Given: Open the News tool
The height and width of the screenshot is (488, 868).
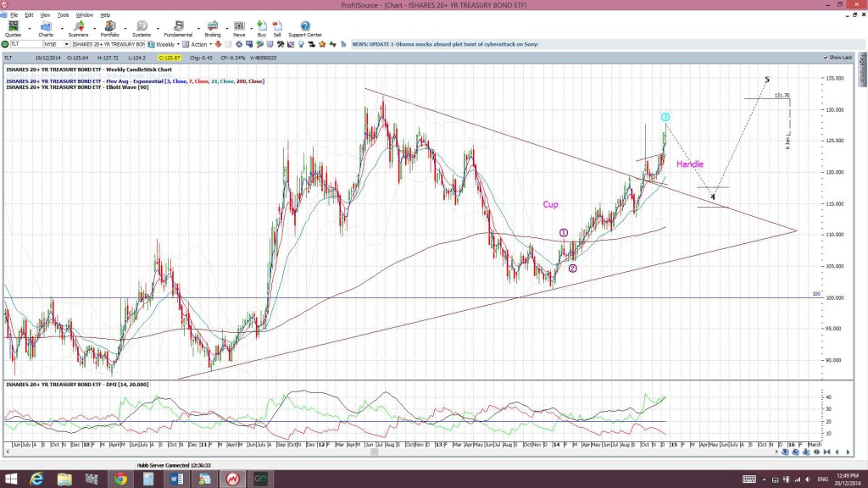Looking at the screenshot, I should pyautogui.click(x=239, y=29).
